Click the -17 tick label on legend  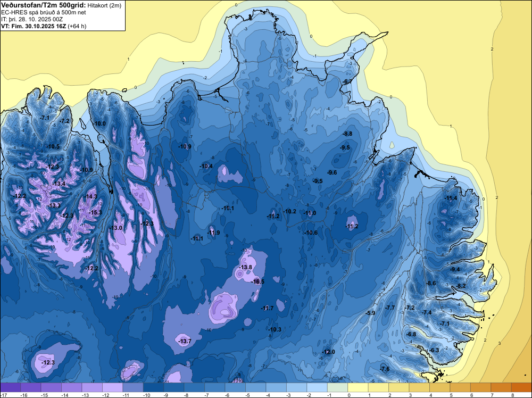[x=3, y=395]
